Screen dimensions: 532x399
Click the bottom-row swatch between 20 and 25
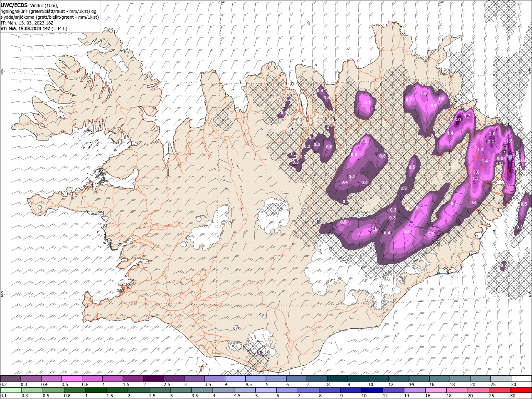(478, 390)
